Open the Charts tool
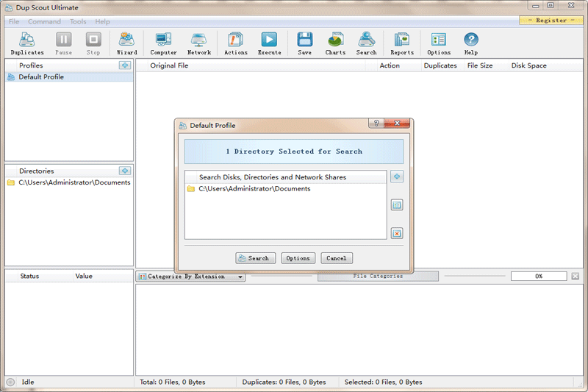Viewport: 588px width, 392px height. pos(335,43)
